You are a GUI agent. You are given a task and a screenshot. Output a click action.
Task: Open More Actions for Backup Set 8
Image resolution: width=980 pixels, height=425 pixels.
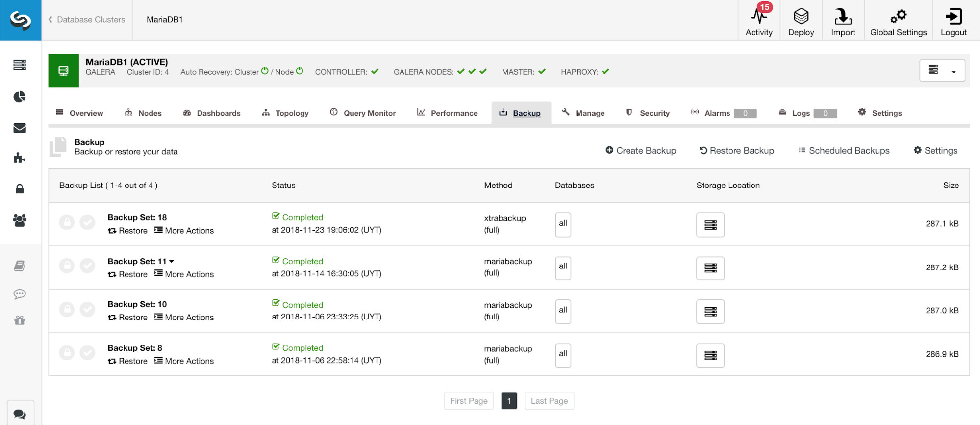184,361
